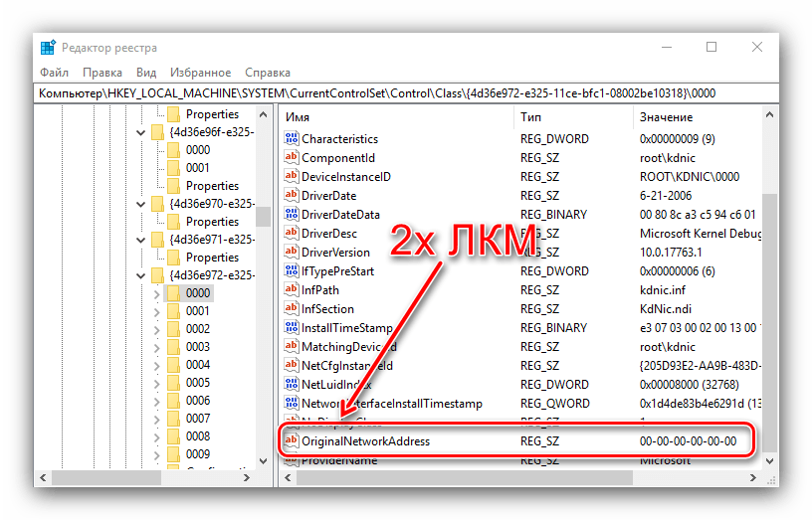Viewport: 812px width, 520px height.
Task: Open the Файл menu
Action: point(54,73)
